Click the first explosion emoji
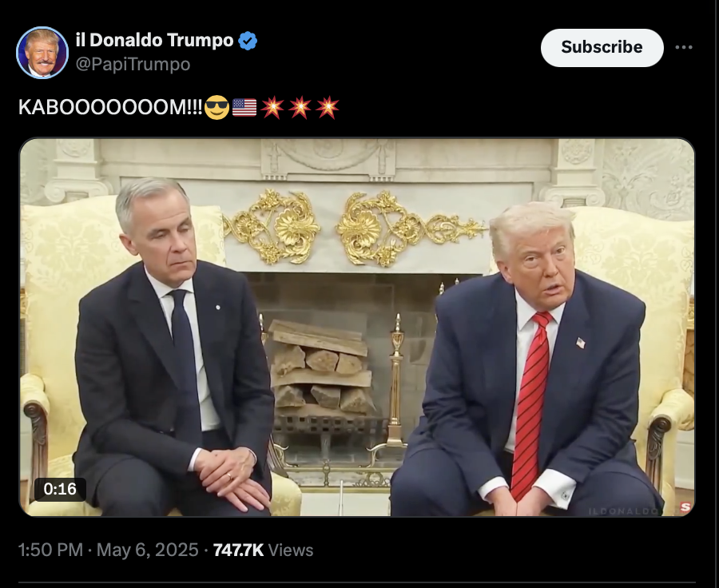 point(272,107)
